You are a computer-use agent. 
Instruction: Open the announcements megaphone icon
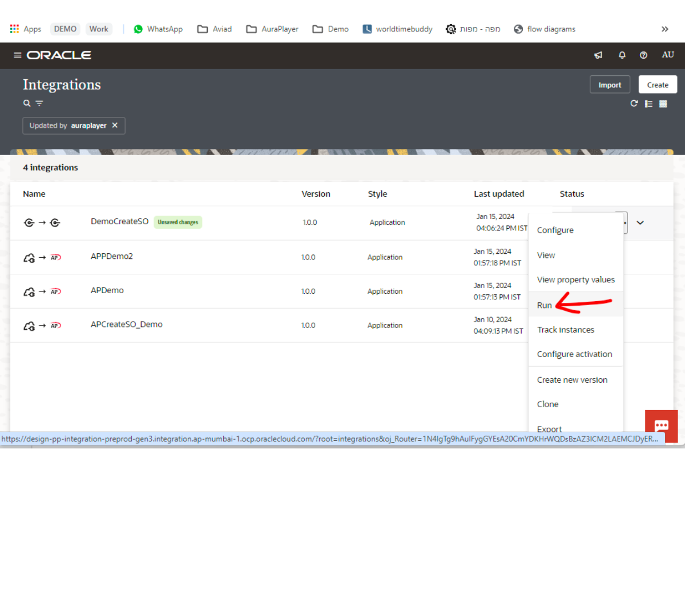598,55
